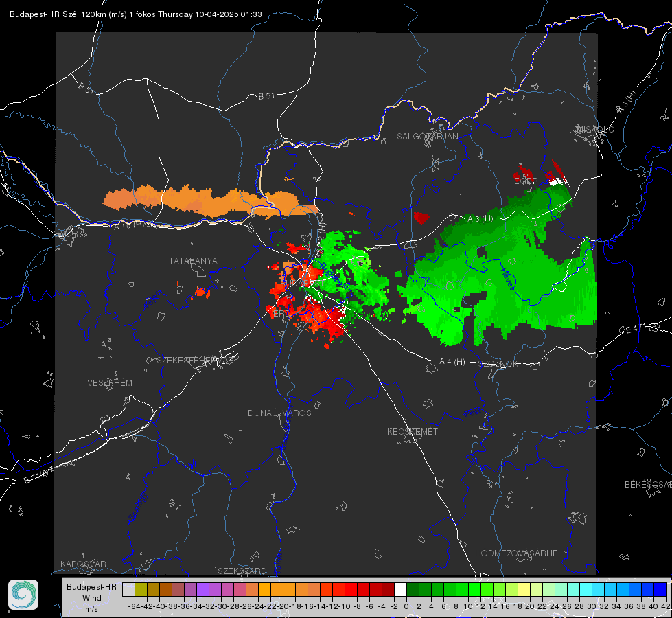Viewport: 672px width, 618px height.
Task: Click the legend value label '42'
Action: coord(666,606)
